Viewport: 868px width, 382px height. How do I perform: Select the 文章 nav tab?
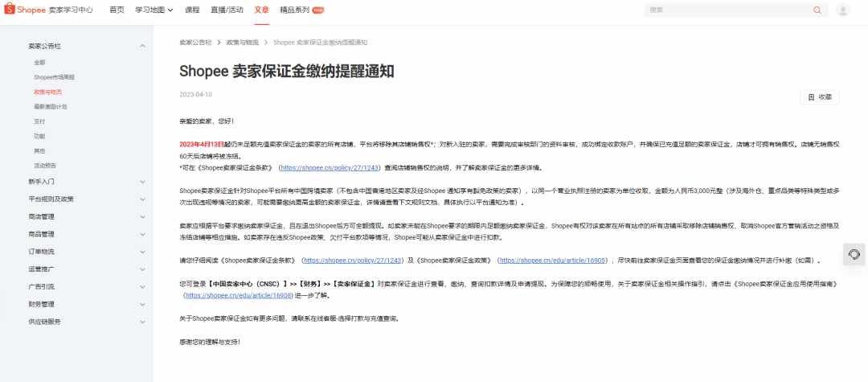tap(262, 10)
